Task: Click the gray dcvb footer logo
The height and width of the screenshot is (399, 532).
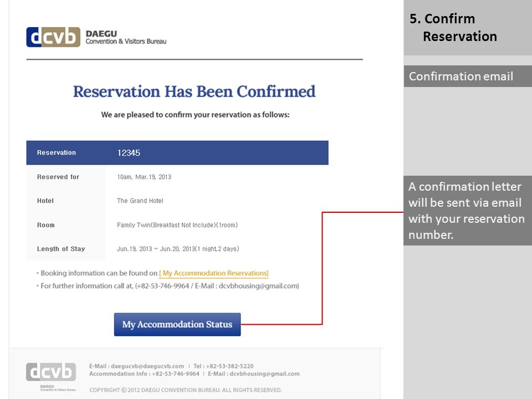Action: 51,372
